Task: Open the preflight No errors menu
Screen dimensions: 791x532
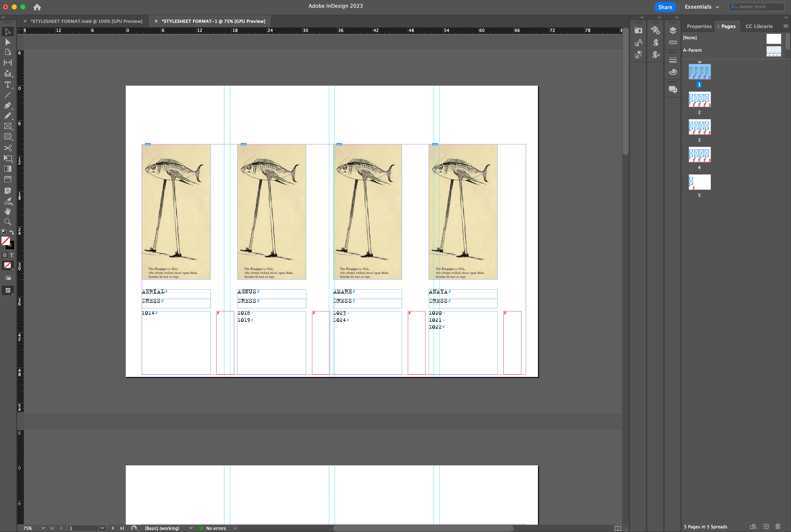Action: point(235,528)
